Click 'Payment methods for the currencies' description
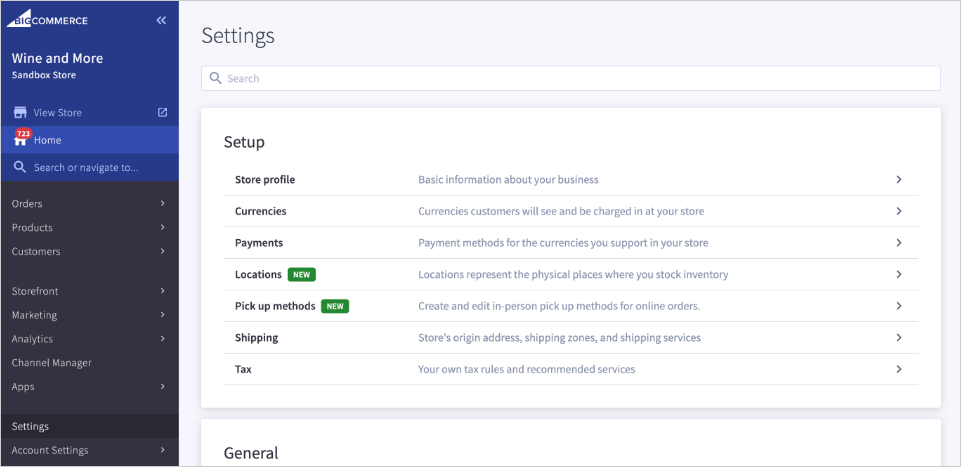This screenshot has width=961, height=467. click(563, 243)
